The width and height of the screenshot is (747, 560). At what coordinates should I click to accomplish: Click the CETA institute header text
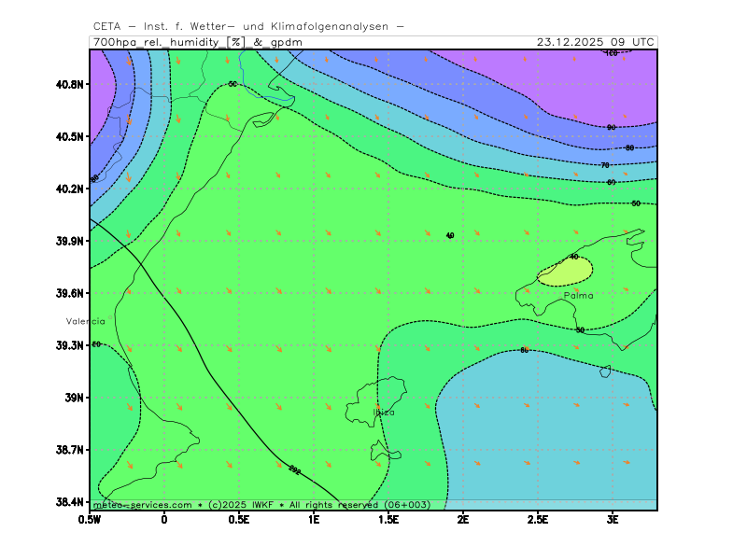pos(248,26)
